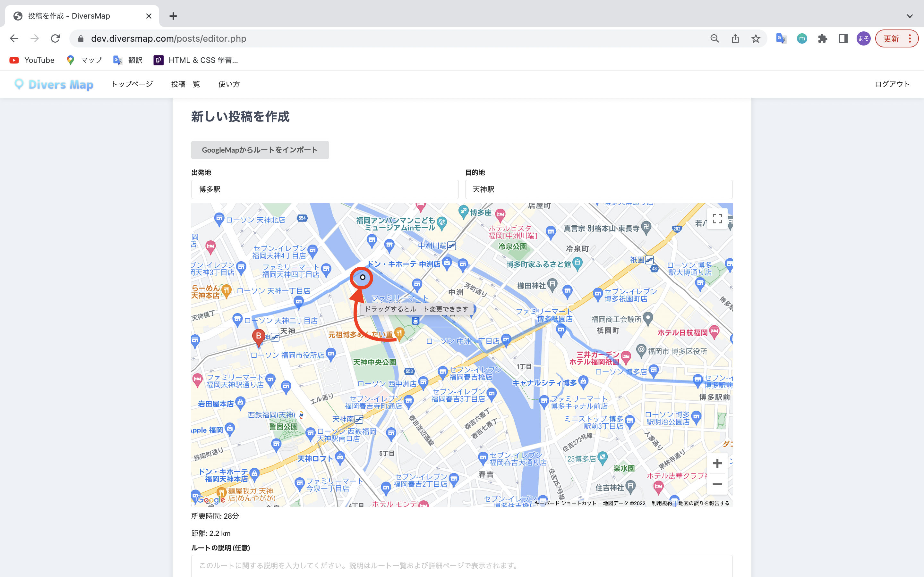924x577 pixels.
Task: Click the GoogleMapからルートをインポート button
Action: (260, 150)
